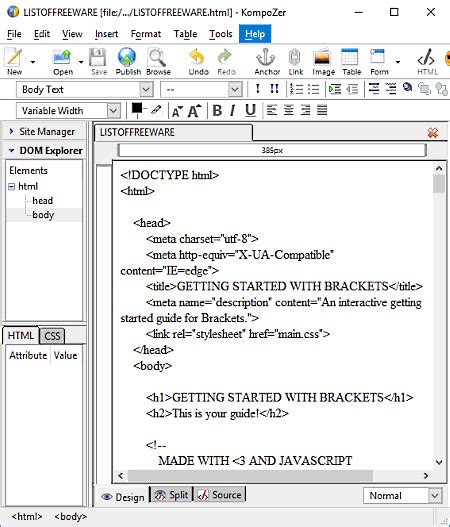This screenshot has height=527, width=450.
Task: Insert a Link via toolbar
Action: point(295,61)
